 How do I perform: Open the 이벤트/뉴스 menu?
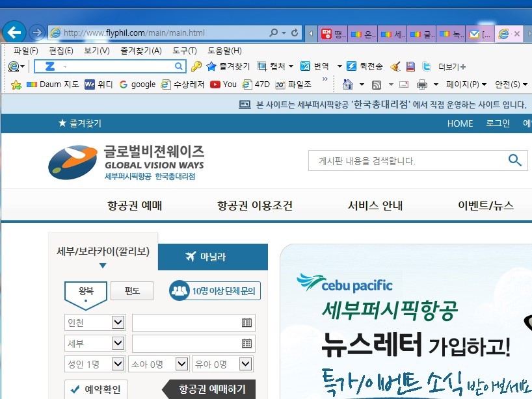point(486,205)
